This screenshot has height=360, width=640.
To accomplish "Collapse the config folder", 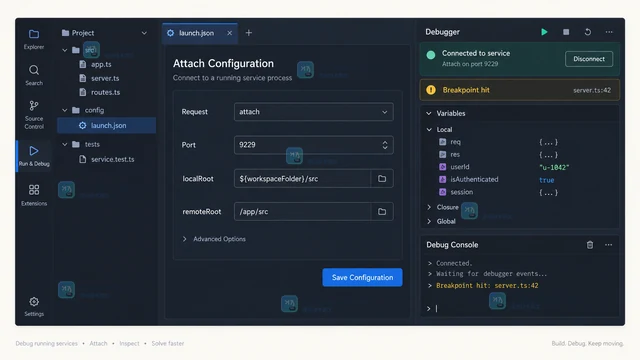I will tap(64, 110).
